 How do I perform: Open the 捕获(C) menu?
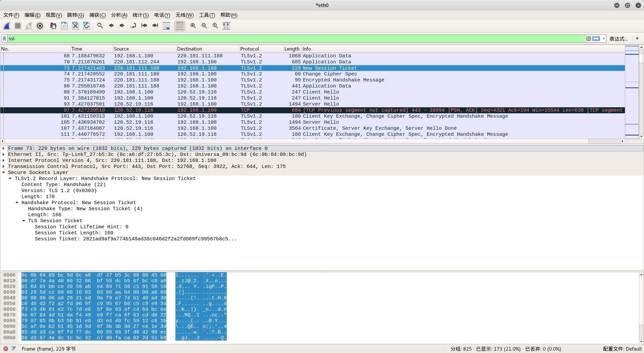[x=98, y=15]
